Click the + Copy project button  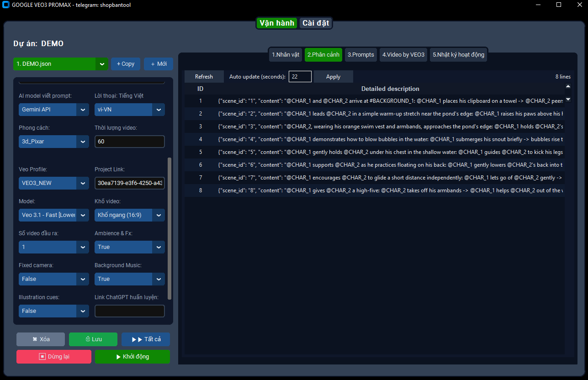[x=126, y=64]
